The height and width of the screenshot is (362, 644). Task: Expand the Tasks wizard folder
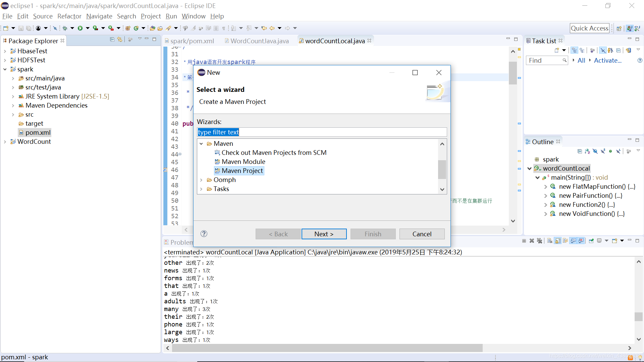(201, 189)
